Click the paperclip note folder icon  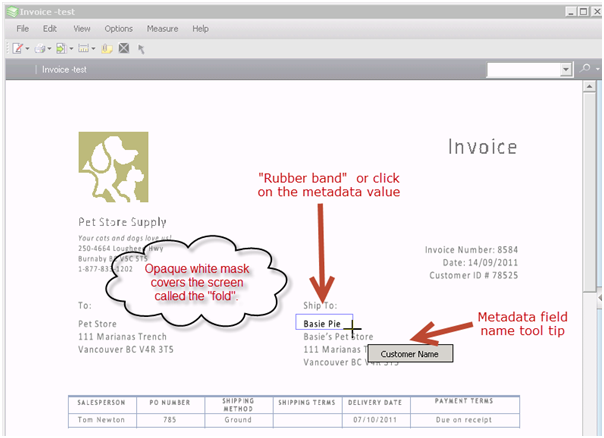click(x=107, y=49)
